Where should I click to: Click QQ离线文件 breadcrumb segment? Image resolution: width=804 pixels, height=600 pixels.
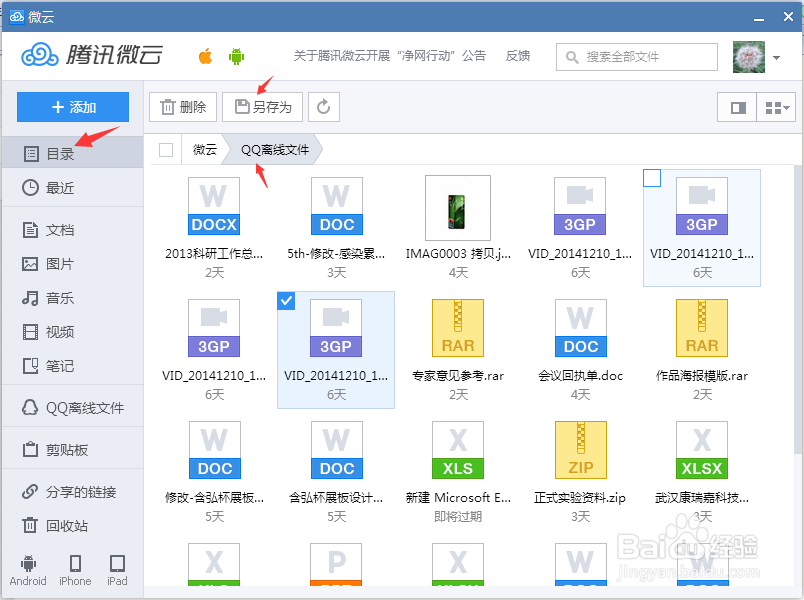click(x=275, y=150)
